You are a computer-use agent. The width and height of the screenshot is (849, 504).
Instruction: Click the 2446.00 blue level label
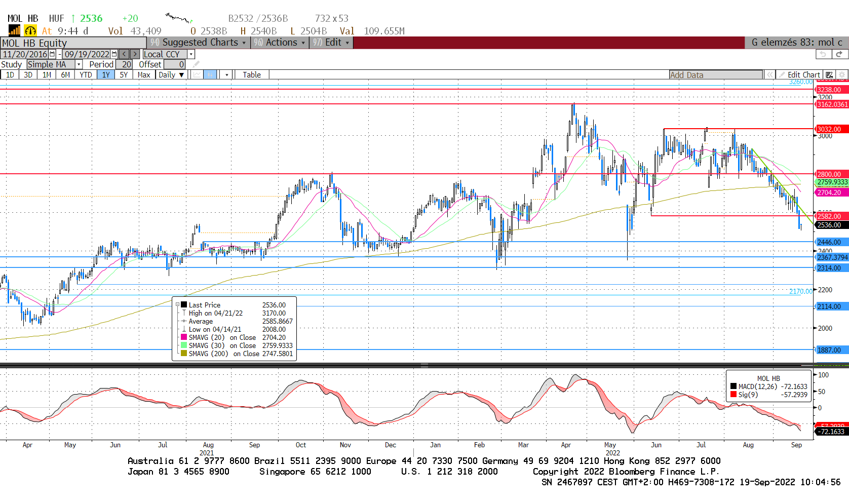pos(832,242)
